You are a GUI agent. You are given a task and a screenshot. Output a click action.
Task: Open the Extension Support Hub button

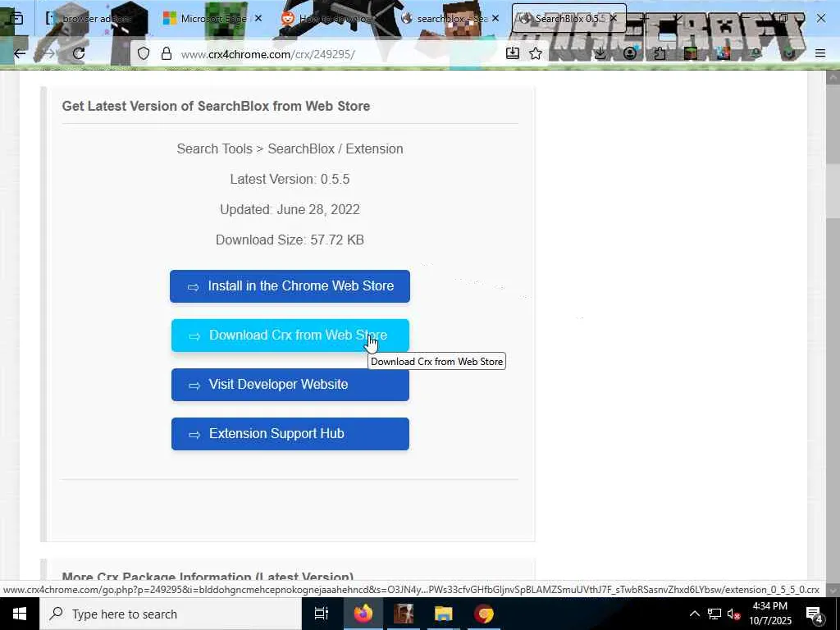(x=290, y=434)
